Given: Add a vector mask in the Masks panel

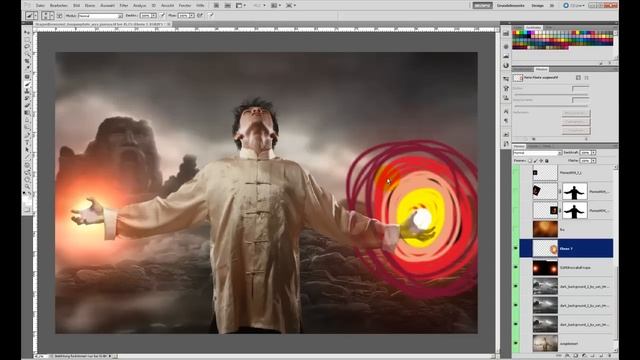Looking at the screenshot, I should pyautogui.click(x=586, y=78).
